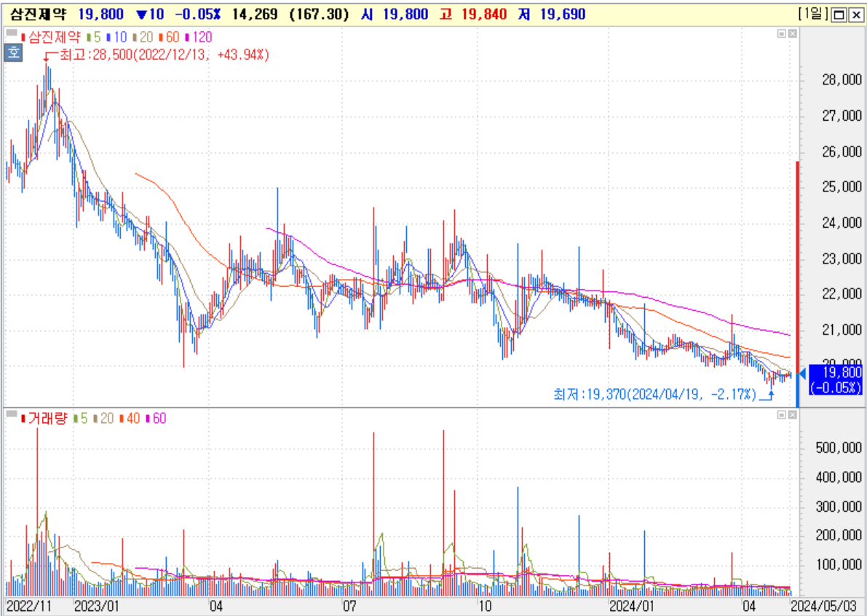Click the (167.30) value in header
Image resolution: width=867 pixels, height=616 pixels.
tap(319, 15)
